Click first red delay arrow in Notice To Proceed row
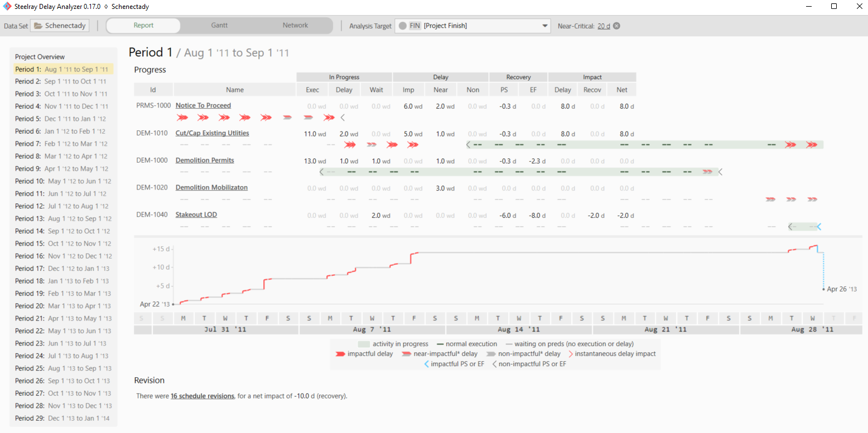Screen dimensions: 868x433 182,118
